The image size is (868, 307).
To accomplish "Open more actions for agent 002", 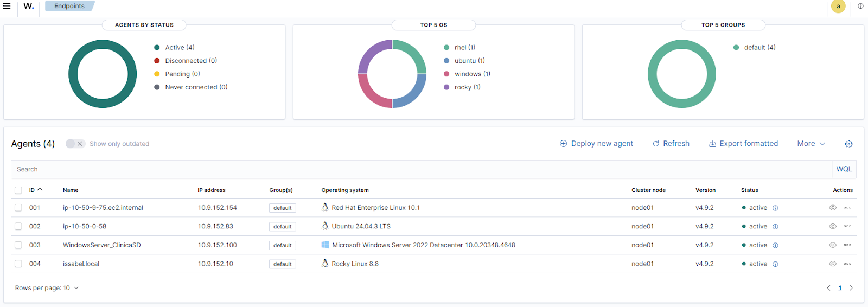I will click(x=847, y=226).
